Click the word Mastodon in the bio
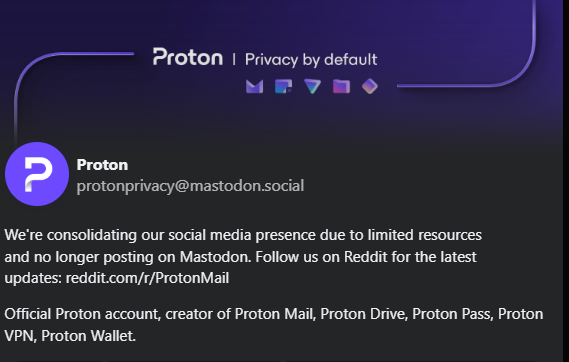The height and width of the screenshot is (362, 569). click(216, 257)
